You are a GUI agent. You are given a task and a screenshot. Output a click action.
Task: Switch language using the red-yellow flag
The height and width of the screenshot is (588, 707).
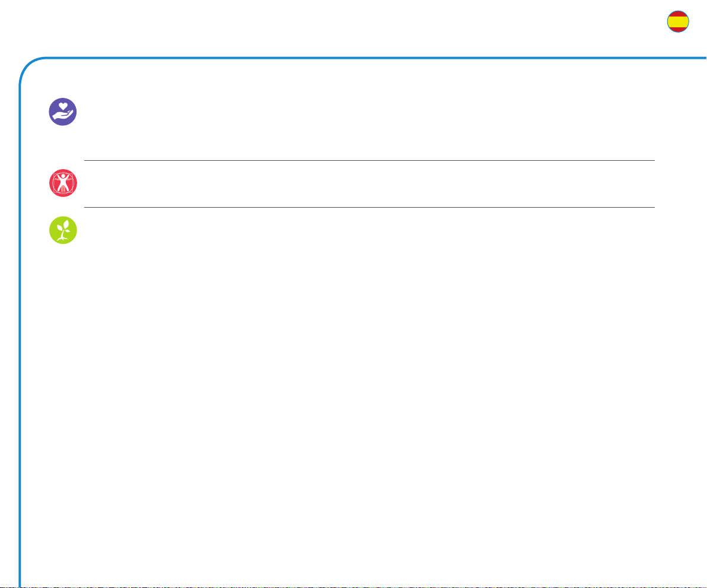click(x=678, y=21)
